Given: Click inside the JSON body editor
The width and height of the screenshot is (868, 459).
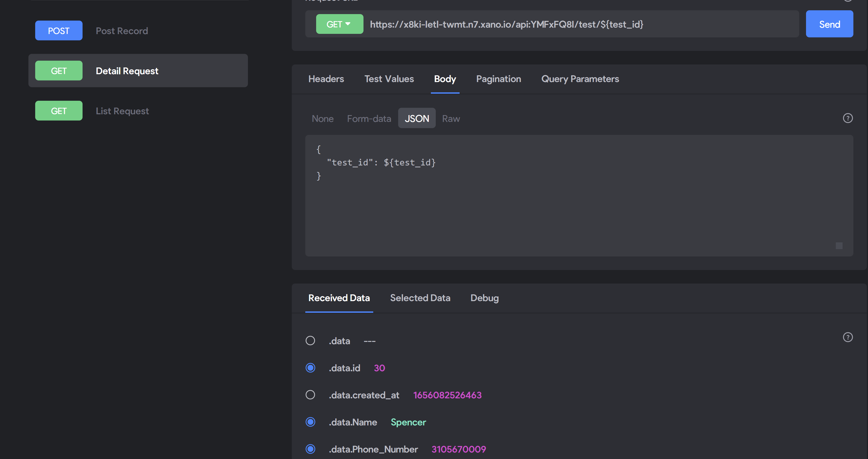Looking at the screenshot, I should tap(579, 196).
